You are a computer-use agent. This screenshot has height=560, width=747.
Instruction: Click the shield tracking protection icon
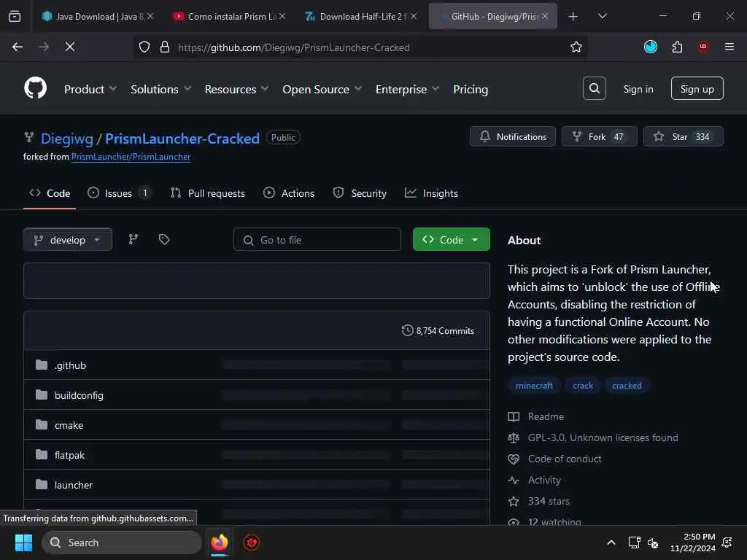tap(144, 47)
